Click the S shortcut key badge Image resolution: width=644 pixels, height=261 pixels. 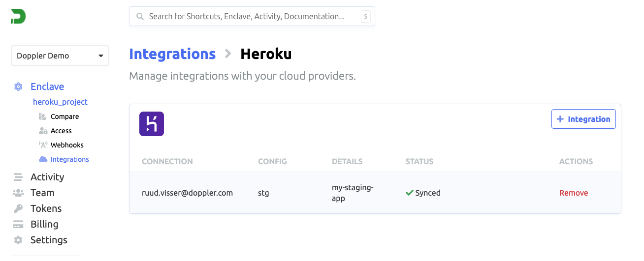click(x=365, y=16)
